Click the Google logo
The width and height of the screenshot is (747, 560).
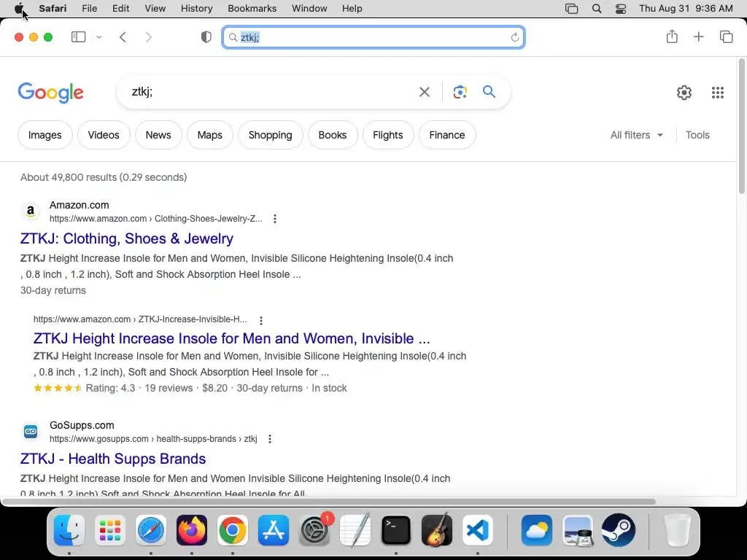point(50,93)
